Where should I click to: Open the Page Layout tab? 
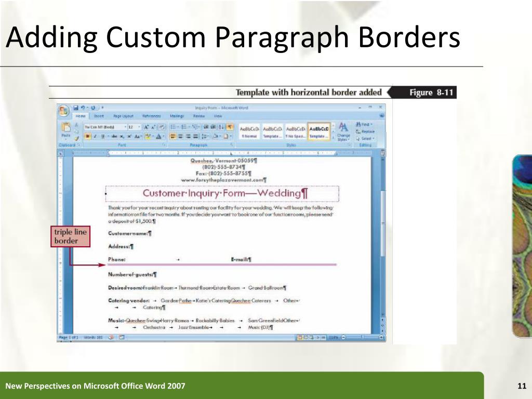(123, 116)
